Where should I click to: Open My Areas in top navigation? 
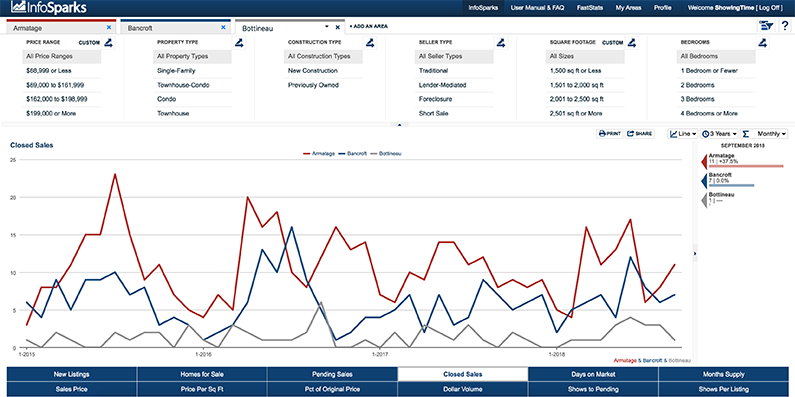pos(628,8)
